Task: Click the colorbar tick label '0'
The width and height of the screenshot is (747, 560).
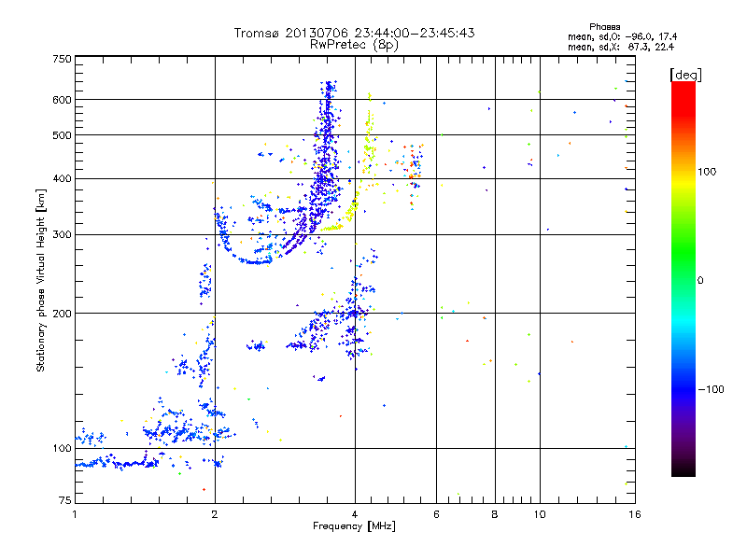Action: tap(700, 281)
